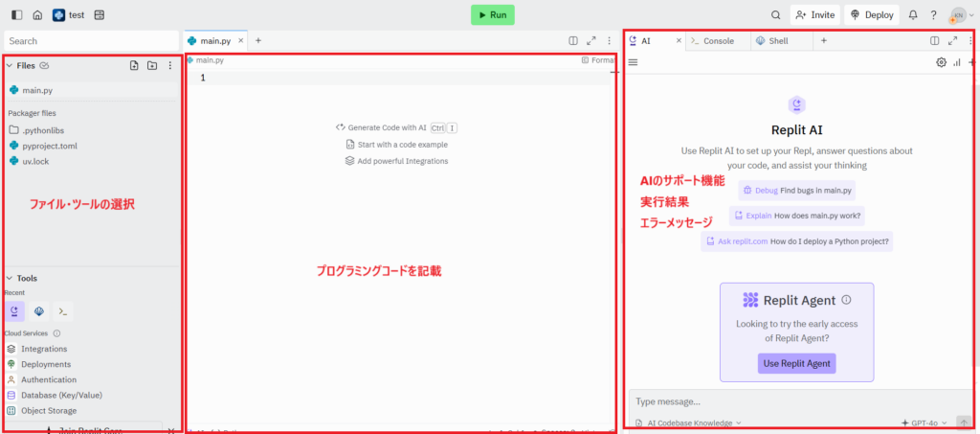This screenshot has height=434, width=980.
Task: Open AI settings gear
Action: click(x=941, y=62)
